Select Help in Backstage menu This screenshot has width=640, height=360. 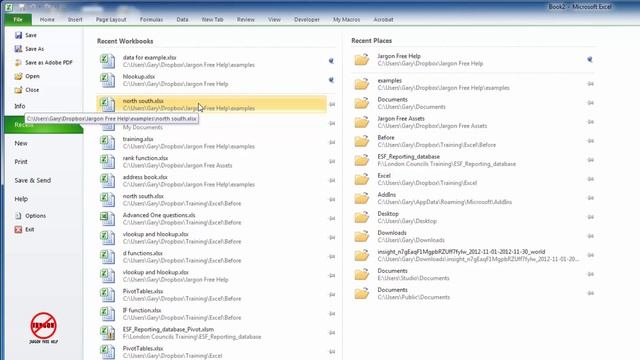coord(21,199)
